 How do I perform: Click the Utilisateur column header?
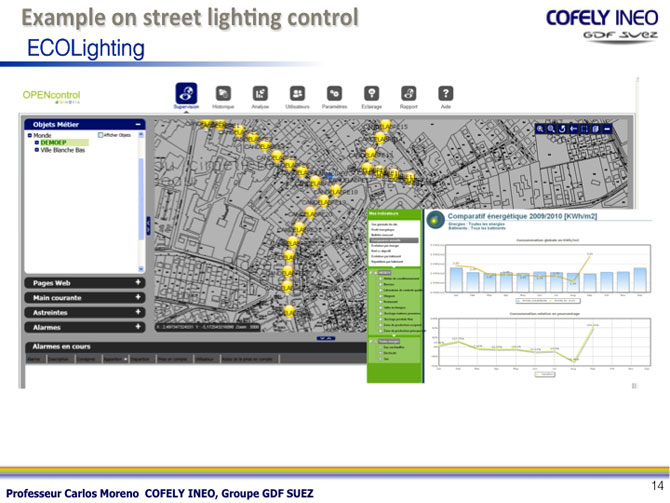[207, 359]
